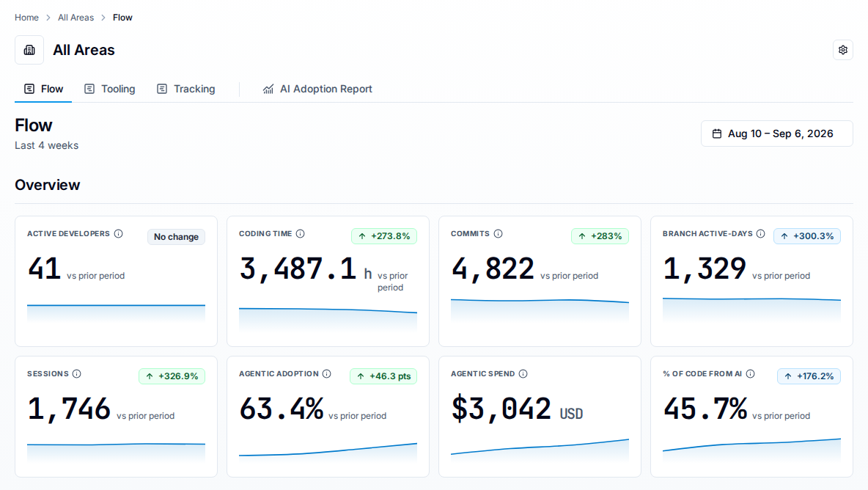Click info icon next to % of Code from AI
The height and width of the screenshot is (490, 868).
point(750,373)
